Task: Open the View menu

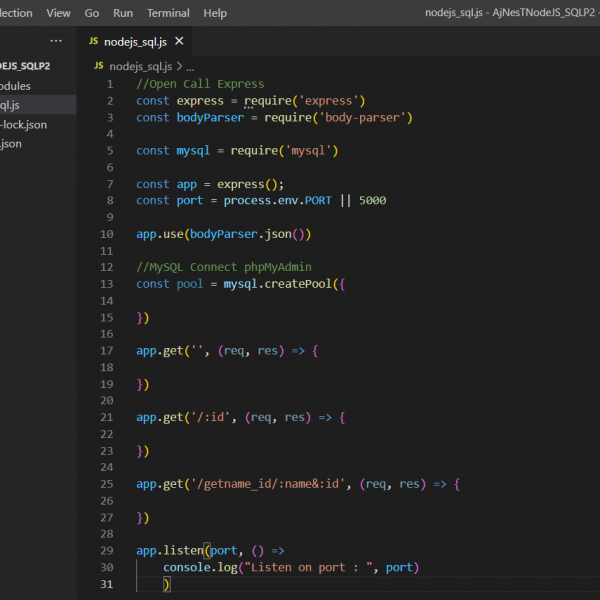Action: click(59, 13)
